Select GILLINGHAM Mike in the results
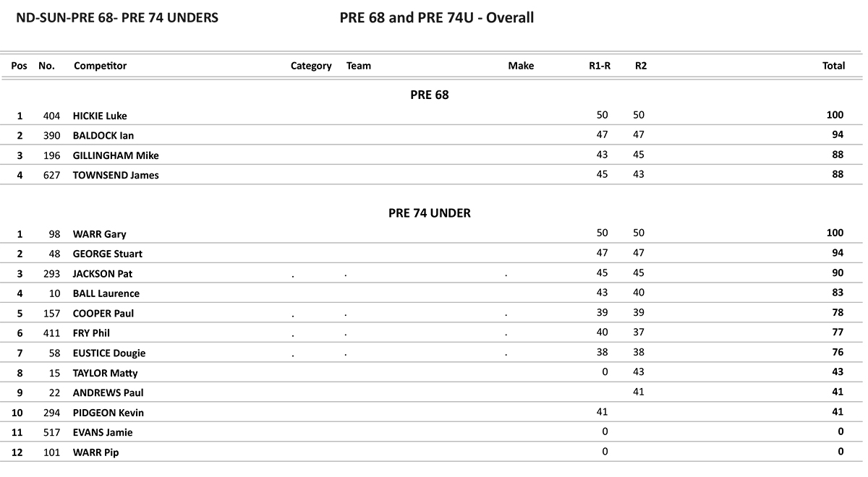The width and height of the screenshot is (868, 477). (x=116, y=155)
